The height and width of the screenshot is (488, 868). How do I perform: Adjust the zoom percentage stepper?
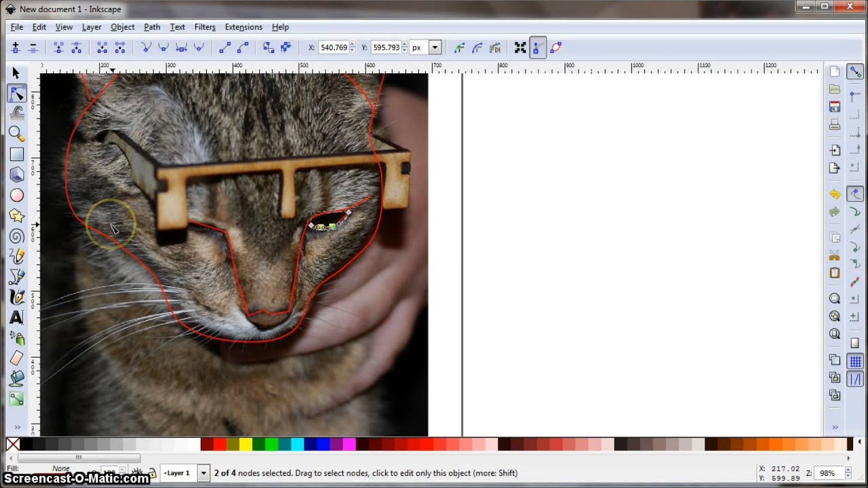click(x=848, y=473)
